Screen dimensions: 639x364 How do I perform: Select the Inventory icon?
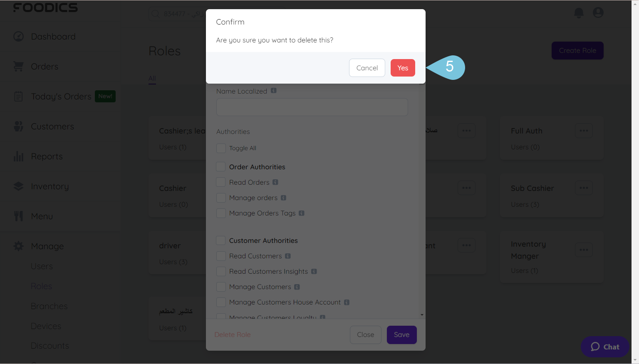(18, 186)
